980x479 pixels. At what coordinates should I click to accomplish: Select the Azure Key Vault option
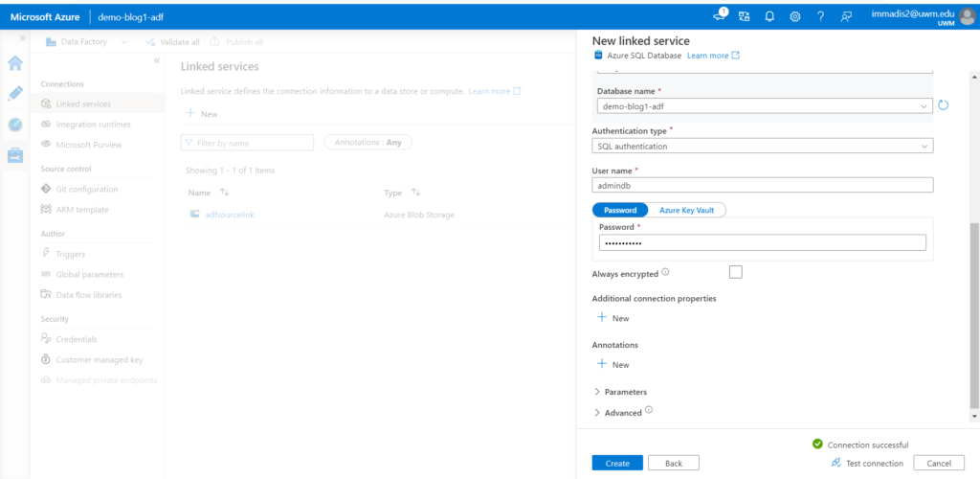686,210
